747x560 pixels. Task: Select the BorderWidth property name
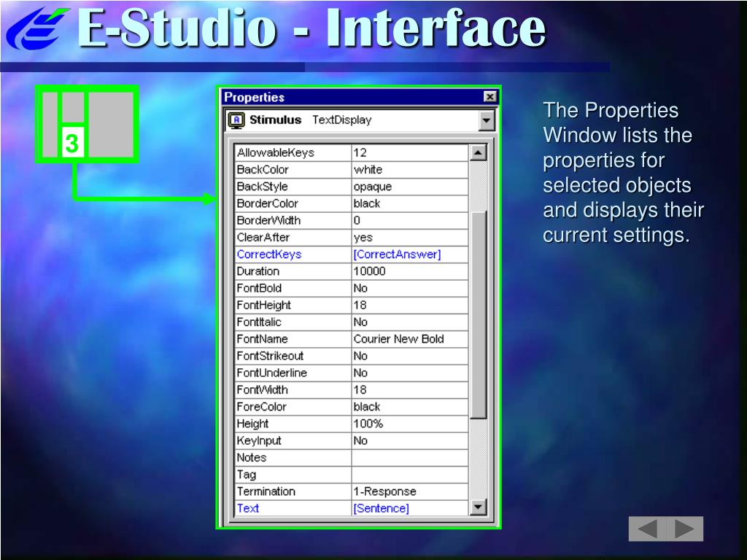pyautogui.click(x=293, y=220)
